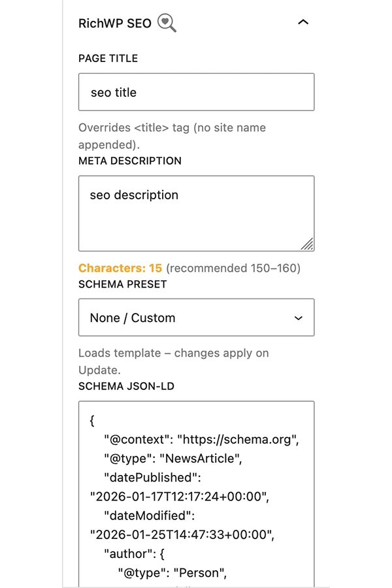Screen dimensions: 392x588
Task: Place cursor on the NewsArticle type line
Action: [x=169, y=459]
